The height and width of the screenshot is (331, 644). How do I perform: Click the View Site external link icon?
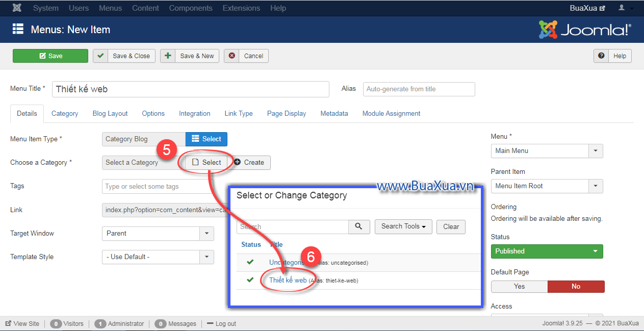(x=8, y=324)
